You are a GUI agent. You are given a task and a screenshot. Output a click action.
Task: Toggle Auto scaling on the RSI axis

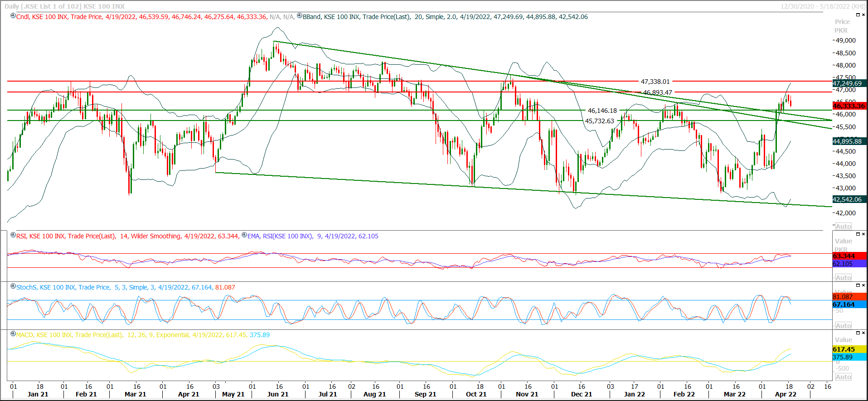tap(843, 278)
